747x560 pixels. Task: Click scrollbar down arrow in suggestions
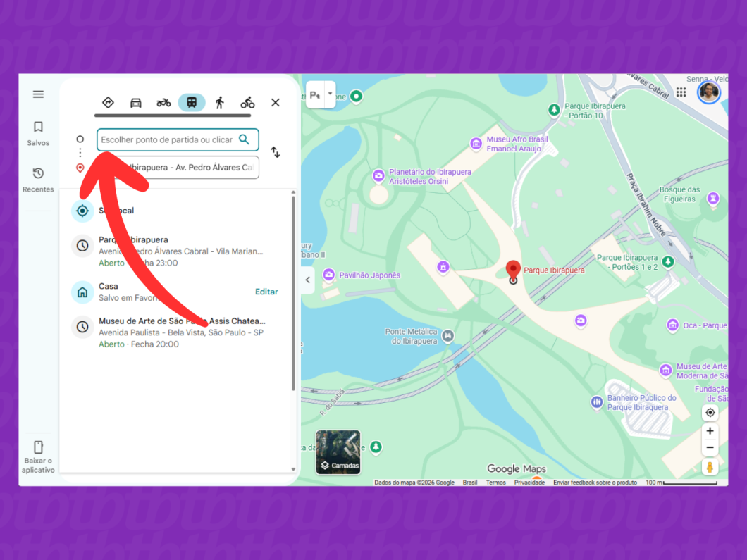(x=293, y=470)
